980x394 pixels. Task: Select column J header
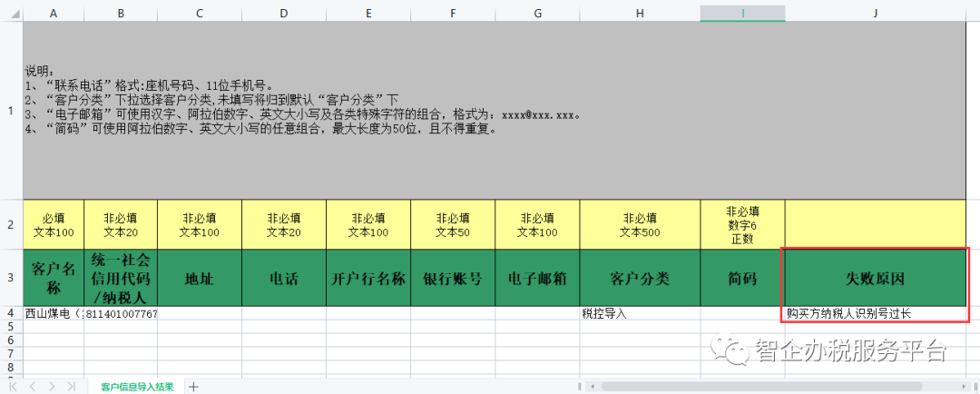[876, 13]
